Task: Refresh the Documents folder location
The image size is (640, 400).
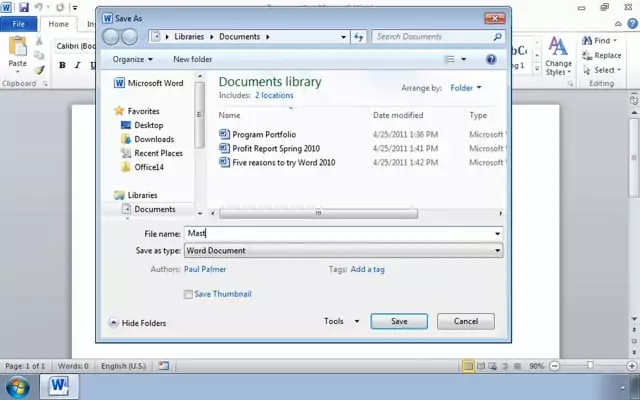Action: [x=358, y=37]
